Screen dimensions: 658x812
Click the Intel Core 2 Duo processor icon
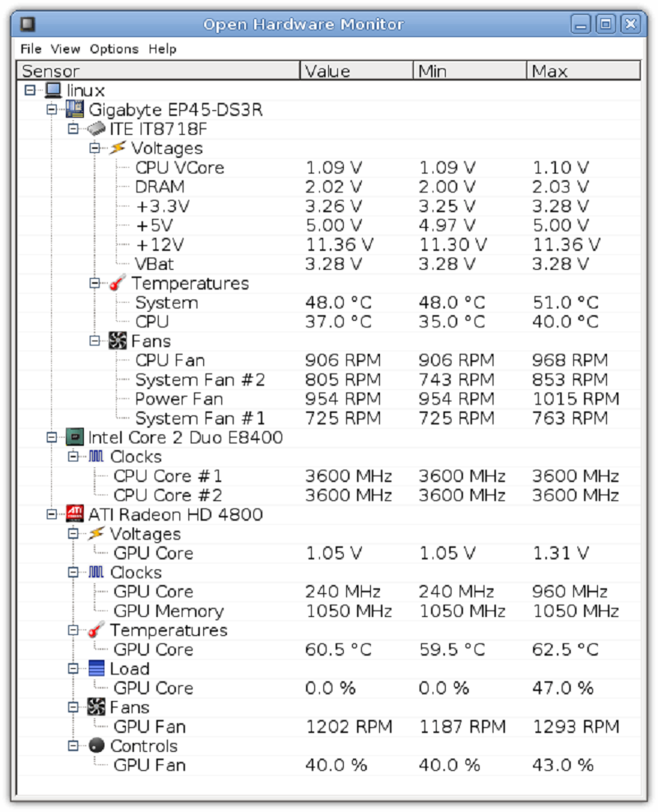pyautogui.click(x=75, y=437)
